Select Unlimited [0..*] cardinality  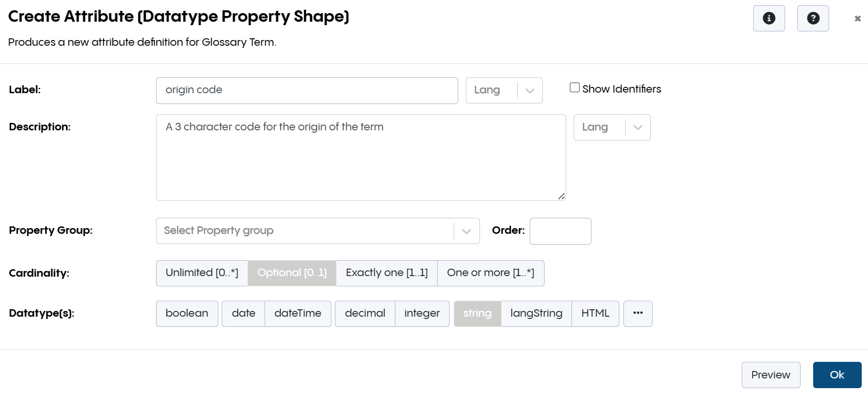[x=202, y=273]
